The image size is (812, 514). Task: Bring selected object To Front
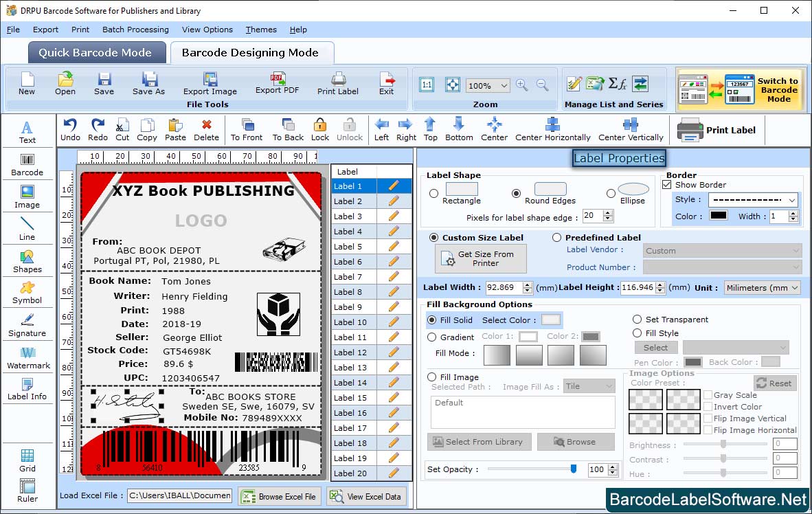(247, 130)
